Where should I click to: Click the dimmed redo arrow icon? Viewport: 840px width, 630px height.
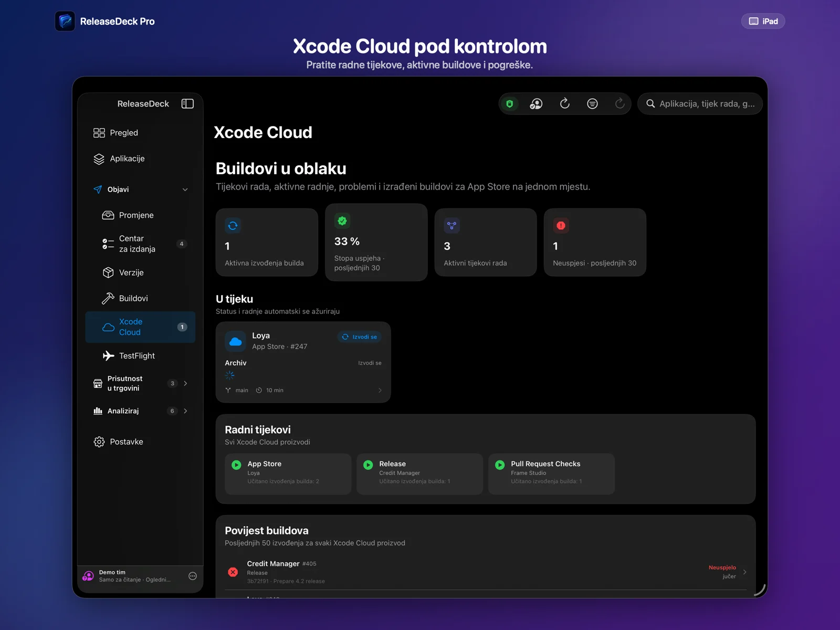(x=620, y=103)
